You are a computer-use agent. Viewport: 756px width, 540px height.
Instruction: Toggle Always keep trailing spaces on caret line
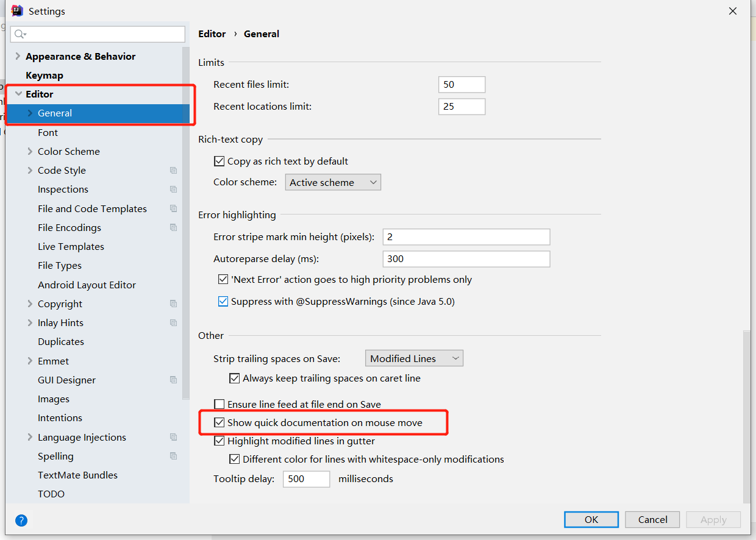pyautogui.click(x=235, y=378)
